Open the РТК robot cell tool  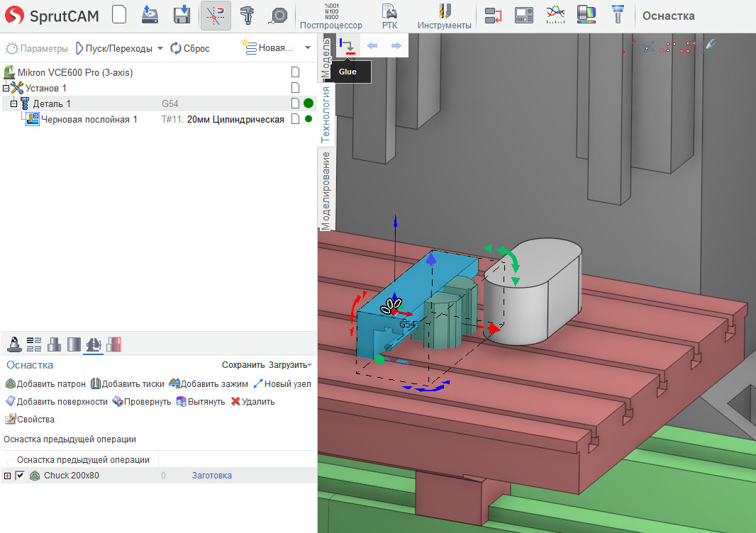pyautogui.click(x=389, y=16)
